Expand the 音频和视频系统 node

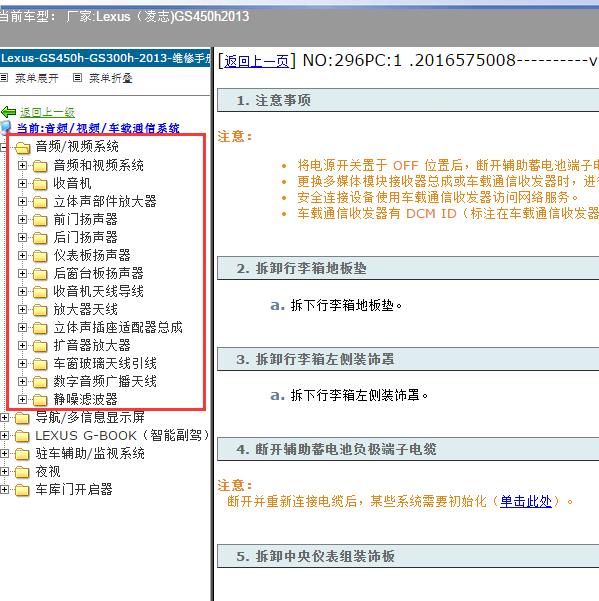click(22, 165)
